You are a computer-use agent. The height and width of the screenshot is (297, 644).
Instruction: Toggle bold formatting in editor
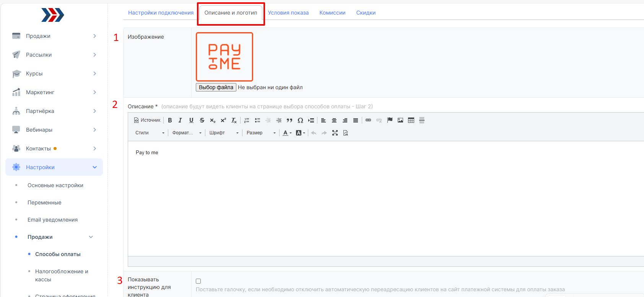(x=170, y=120)
